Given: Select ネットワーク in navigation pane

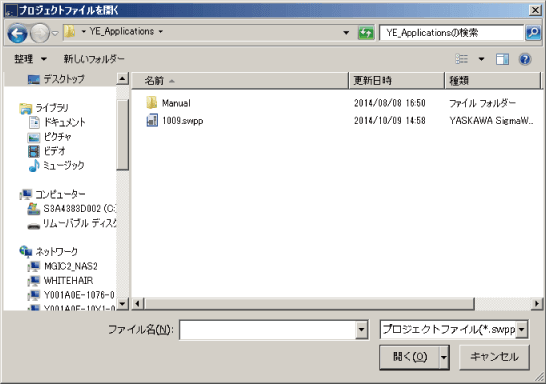Looking at the screenshot, I should [x=56, y=251].
